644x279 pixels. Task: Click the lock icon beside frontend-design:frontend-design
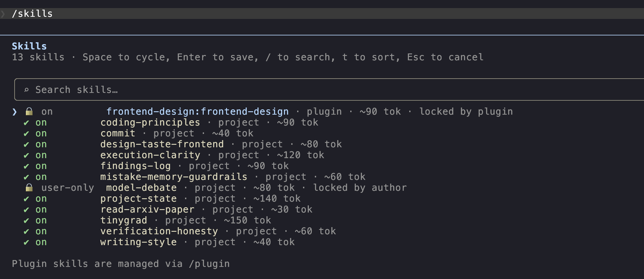coord(29,112)
